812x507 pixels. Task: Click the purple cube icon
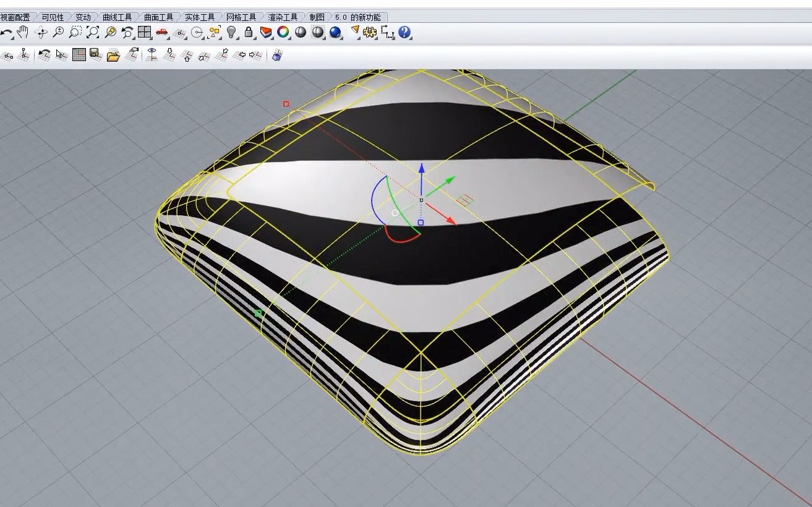[x=276, y=56]
